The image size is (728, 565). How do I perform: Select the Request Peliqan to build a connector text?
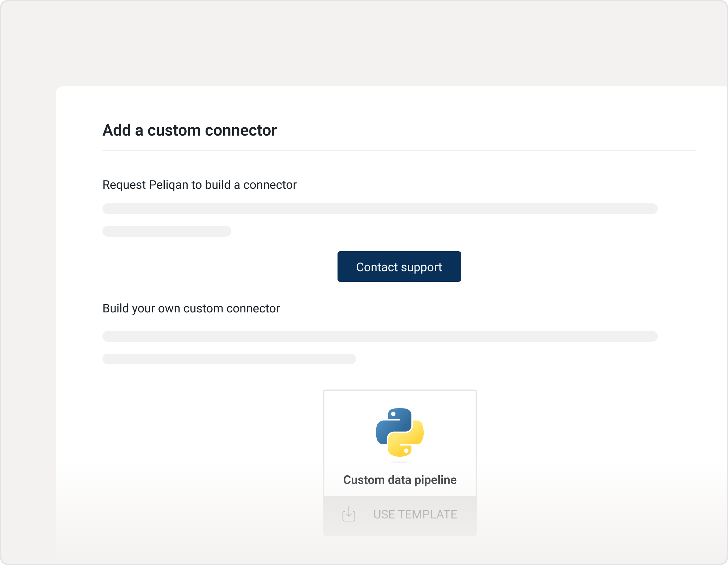click(199, 185)
